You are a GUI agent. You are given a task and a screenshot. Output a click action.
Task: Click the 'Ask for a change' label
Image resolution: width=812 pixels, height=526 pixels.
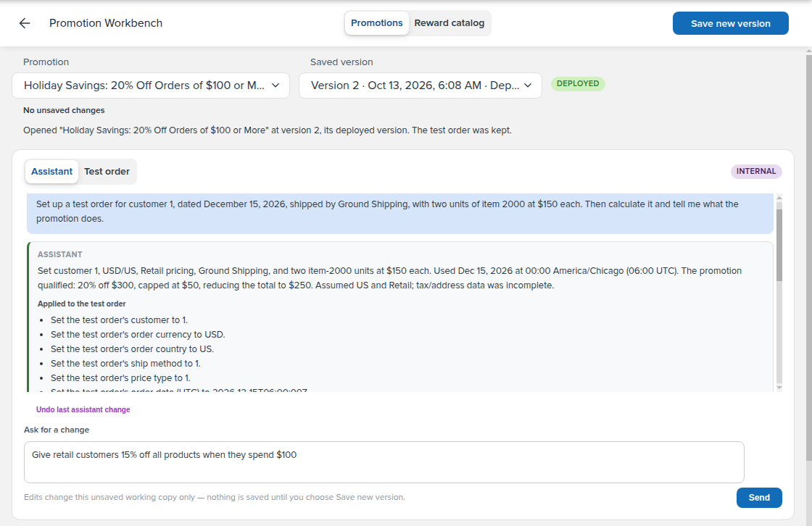point(57,430)
